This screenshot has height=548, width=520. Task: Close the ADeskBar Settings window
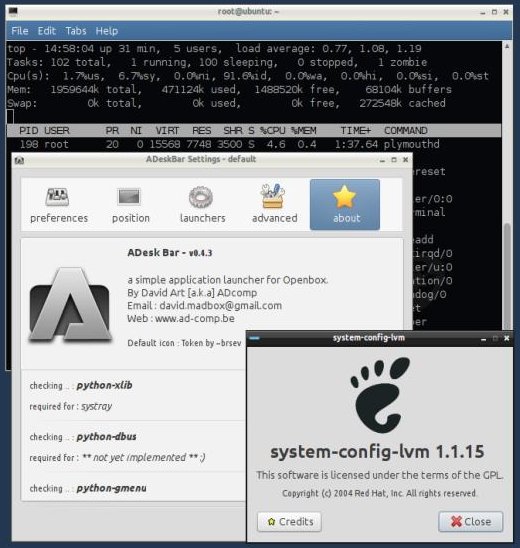click(405, 160)
